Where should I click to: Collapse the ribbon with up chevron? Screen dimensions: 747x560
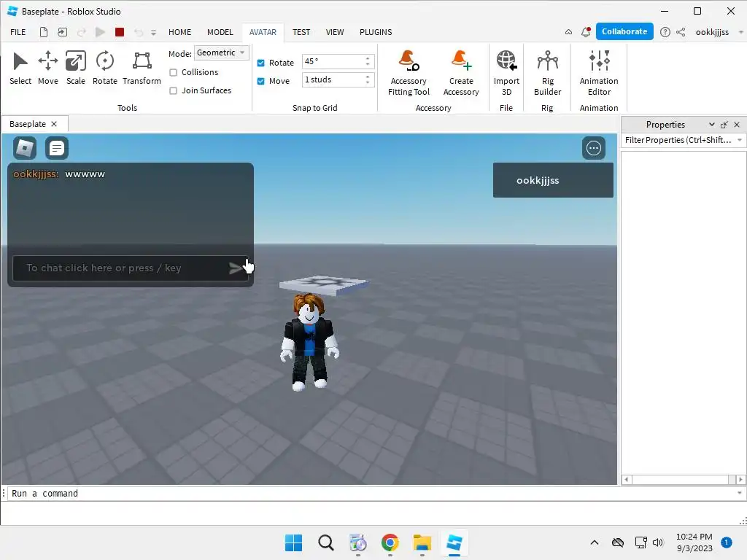[568, 32]
